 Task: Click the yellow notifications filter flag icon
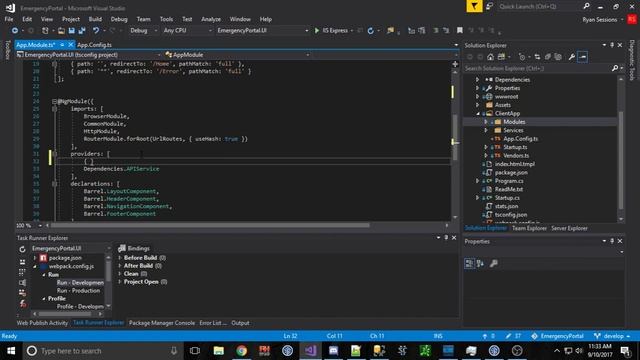click(474, 6)
